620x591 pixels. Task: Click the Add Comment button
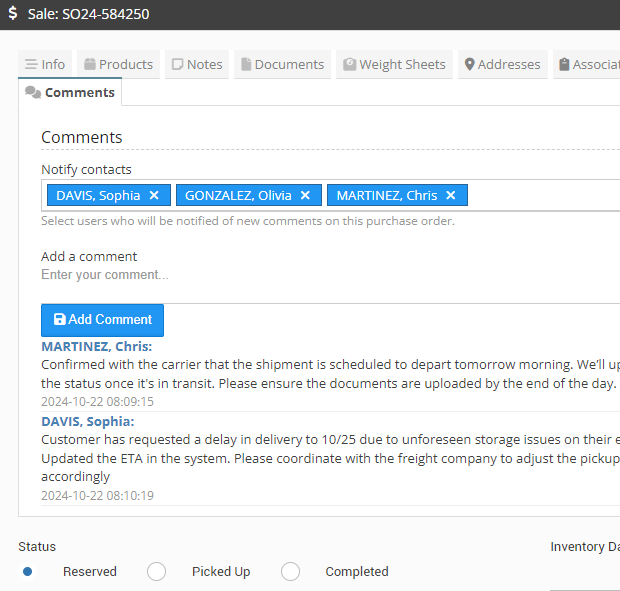pyautogui.click(x=102, y=320)
